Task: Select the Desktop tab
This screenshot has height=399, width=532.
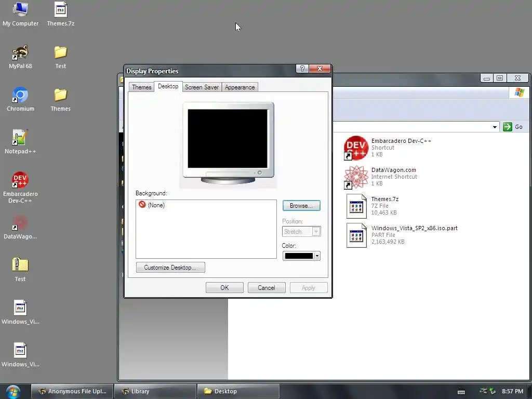Action: pos(168,86)
